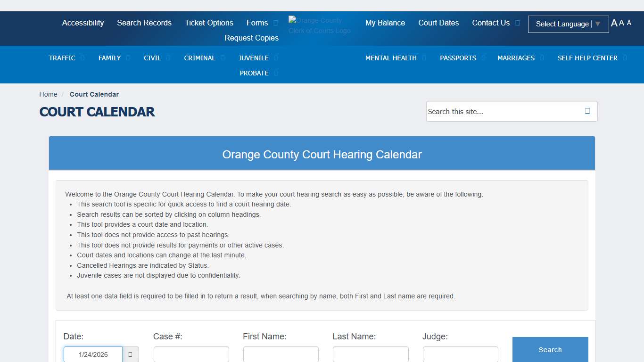The width and height of the screenshot is (644, 362).
Task: Select the smallest font size A
Action: tap(629, 23)
